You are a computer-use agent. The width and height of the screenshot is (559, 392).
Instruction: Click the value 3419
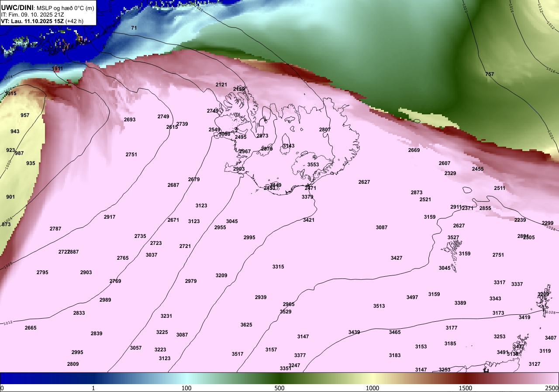[x=524, y=317]
